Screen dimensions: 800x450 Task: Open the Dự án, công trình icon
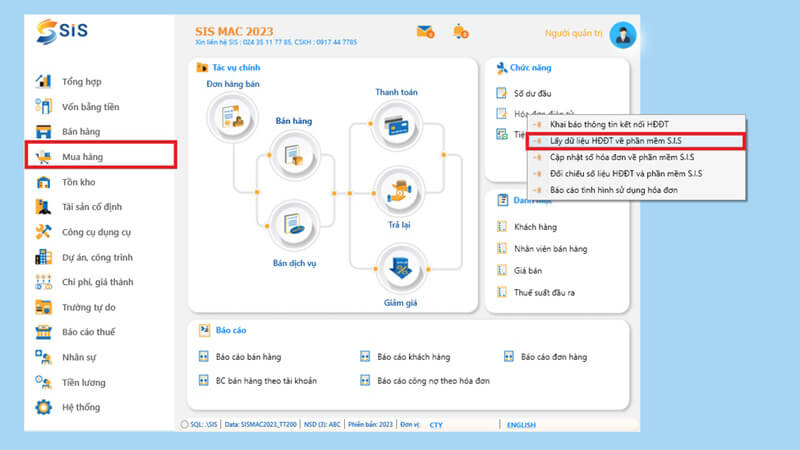click(43, 257)
